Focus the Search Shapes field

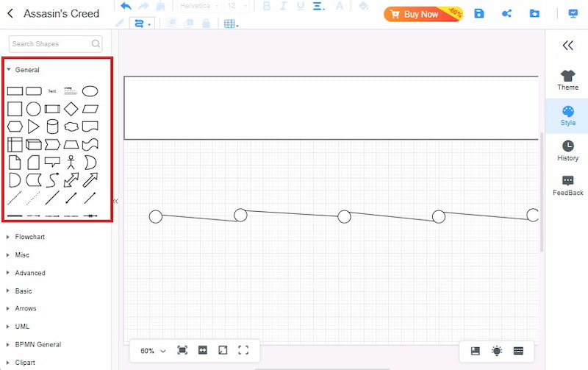point(56,44)
